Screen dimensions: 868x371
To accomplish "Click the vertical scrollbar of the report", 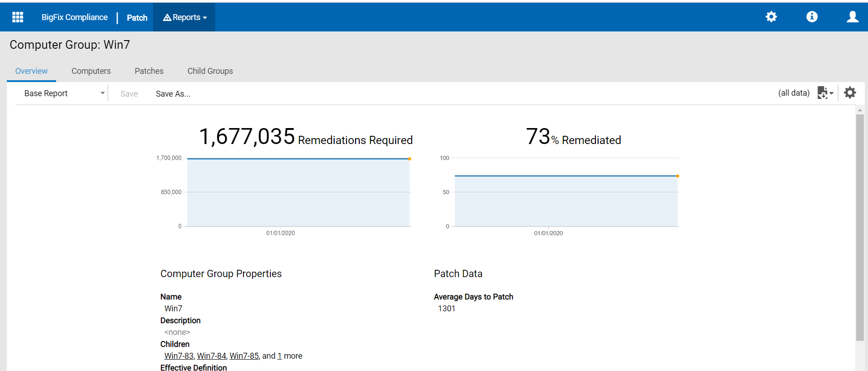I will [860, 228].
